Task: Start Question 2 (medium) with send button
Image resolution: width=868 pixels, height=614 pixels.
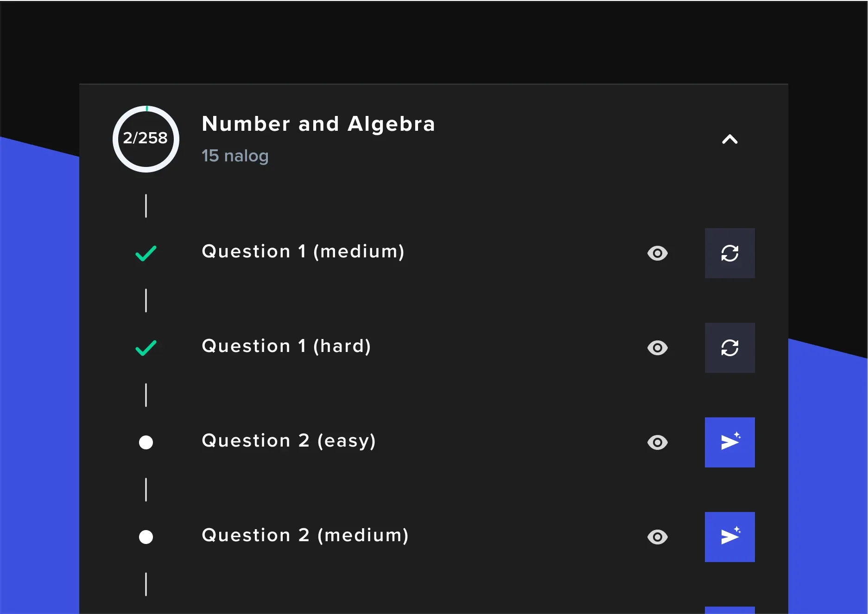Action: click(x=729, y=537)
